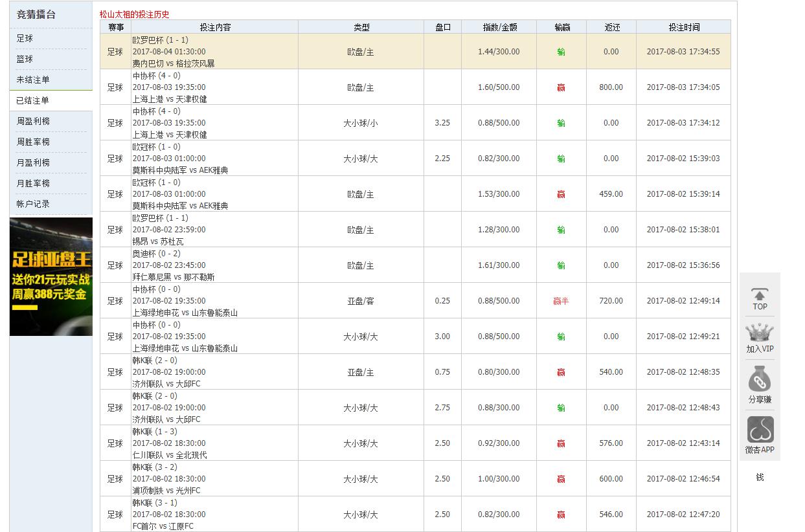Click the 1.00/300.00 odds cell
The width and height of the screenshot is (805, 532).
point(499,479)
